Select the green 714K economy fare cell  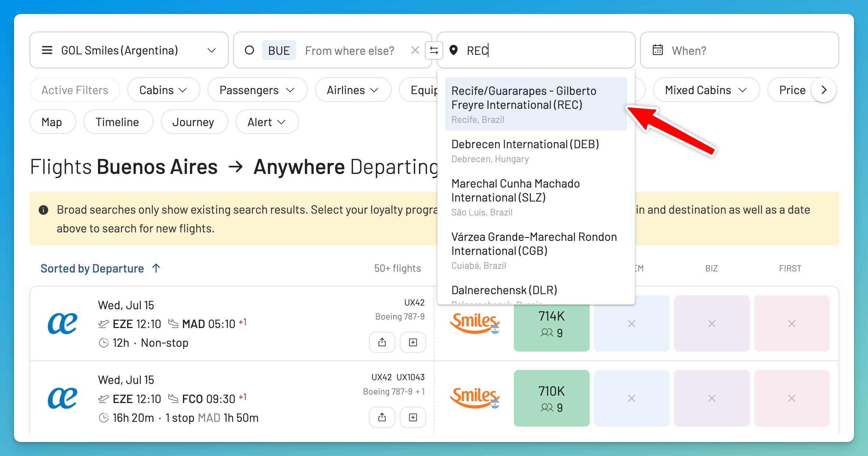[551, 324]
